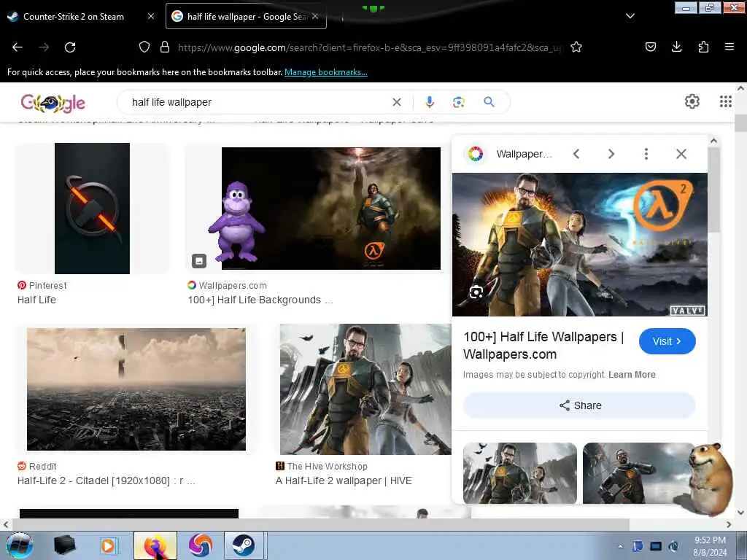
Task: Click the Visit button
Action: tap(667, 341)
